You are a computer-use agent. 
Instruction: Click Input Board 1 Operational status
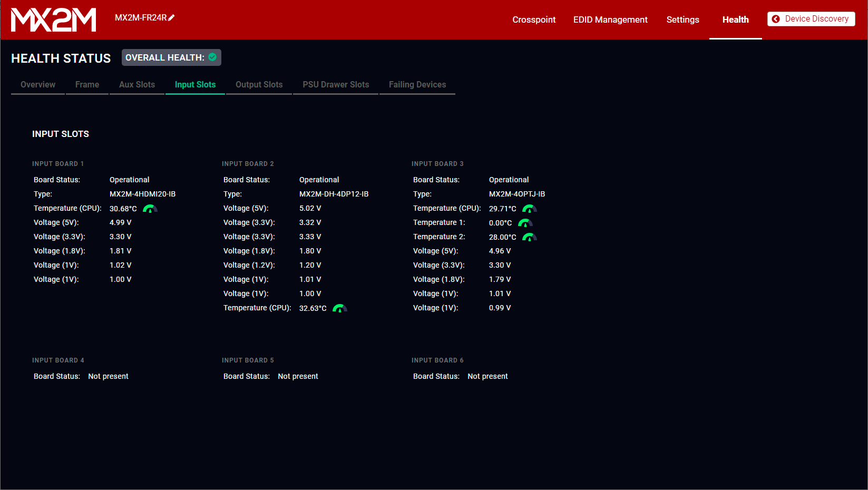[129, 180]
